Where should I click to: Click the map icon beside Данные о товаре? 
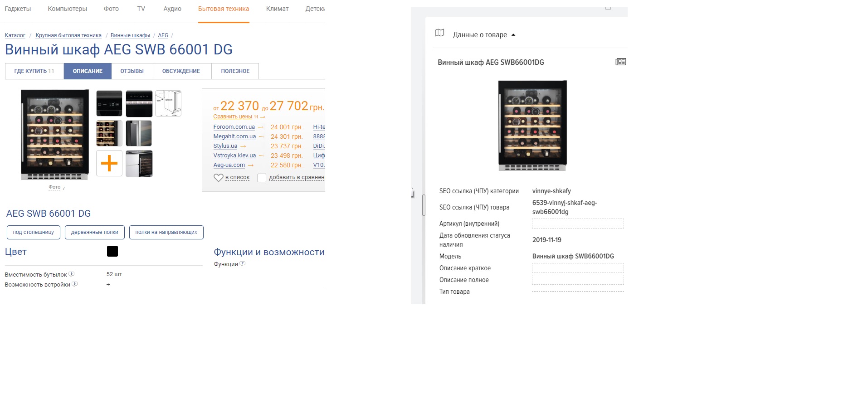click(439, 33)
